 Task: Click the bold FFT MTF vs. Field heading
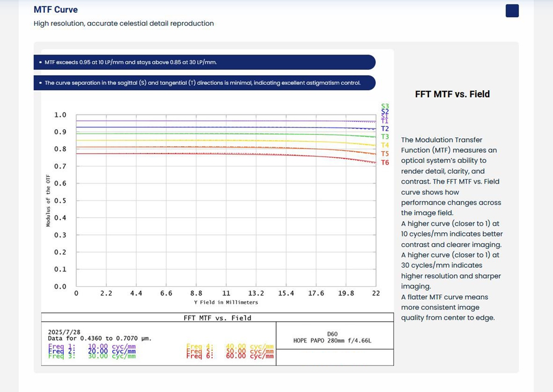452,94
